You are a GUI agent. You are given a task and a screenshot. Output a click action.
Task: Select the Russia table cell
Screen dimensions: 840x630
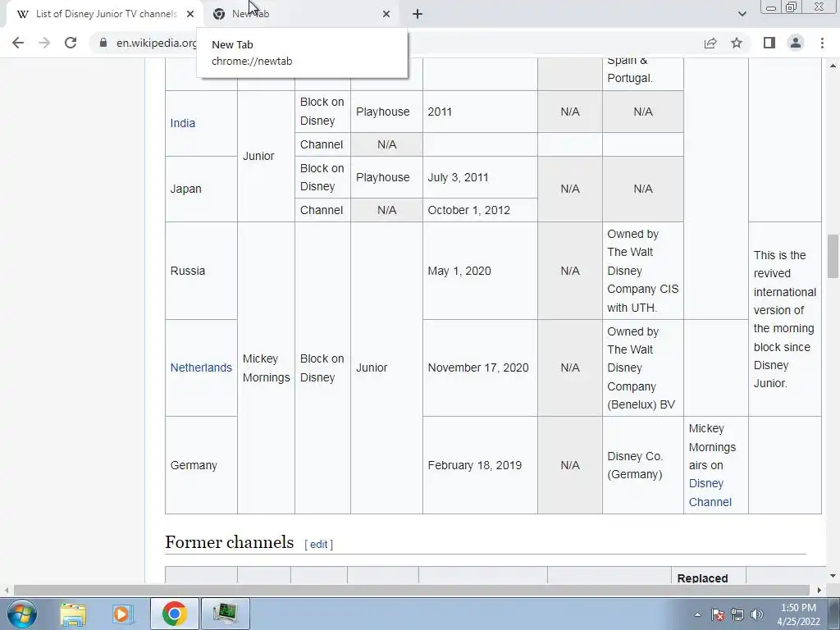(x=201, y=271)
